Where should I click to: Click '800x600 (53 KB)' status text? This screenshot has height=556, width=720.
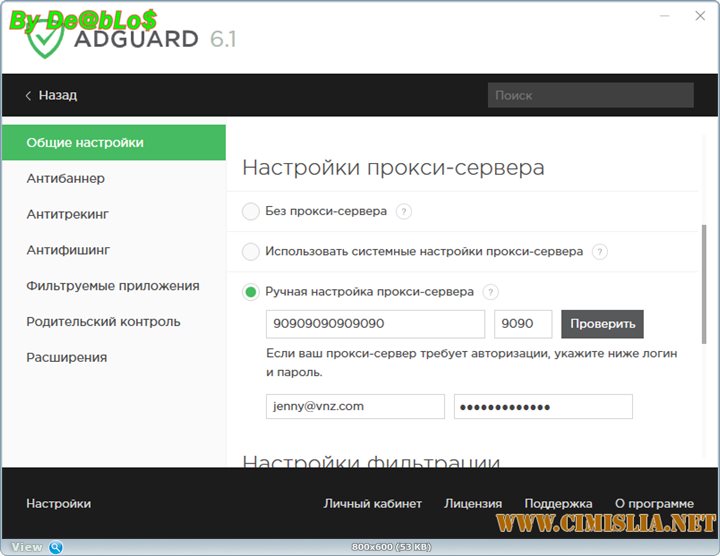point(391,547)
